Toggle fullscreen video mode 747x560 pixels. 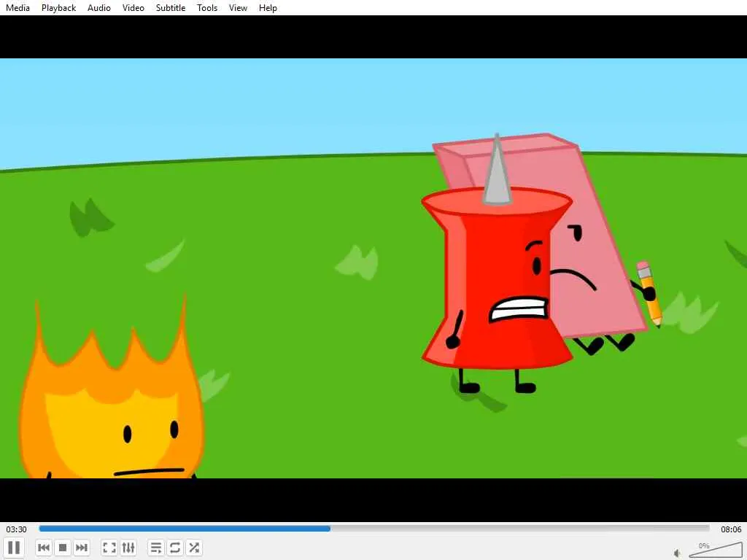(x=109, y=548)
